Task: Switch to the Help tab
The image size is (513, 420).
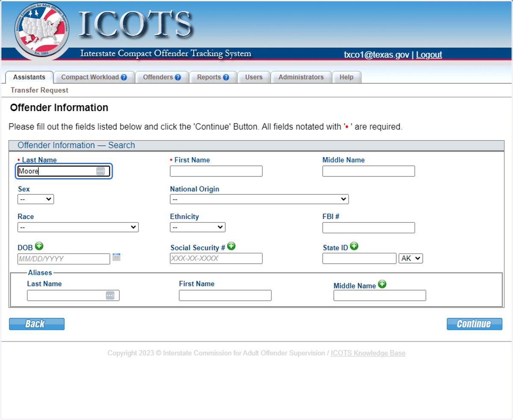Action: click(x=347, y=77)
